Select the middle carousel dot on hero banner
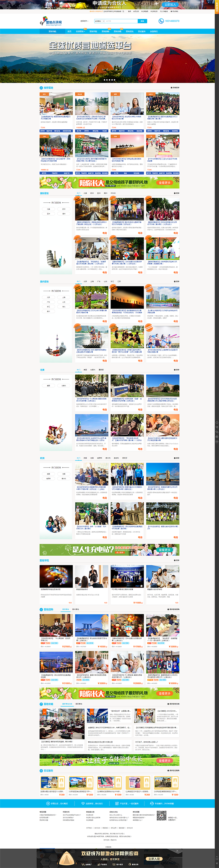 click(x=109, y=80)
